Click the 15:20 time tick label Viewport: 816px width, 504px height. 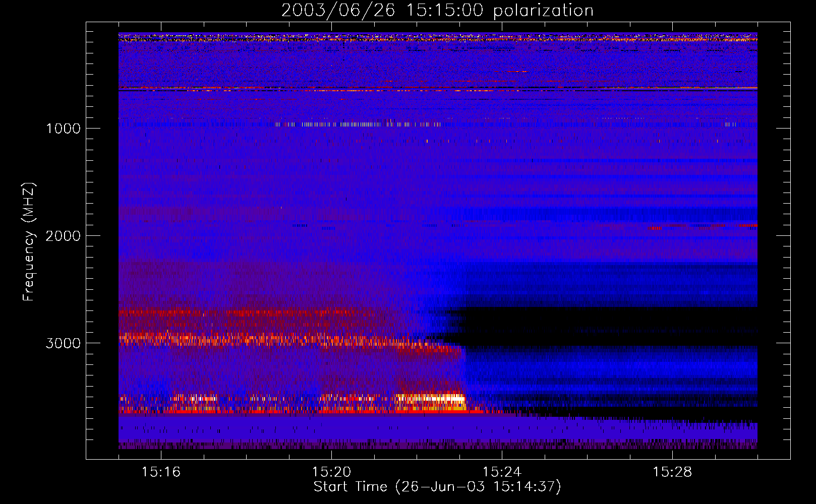(331, 472)
